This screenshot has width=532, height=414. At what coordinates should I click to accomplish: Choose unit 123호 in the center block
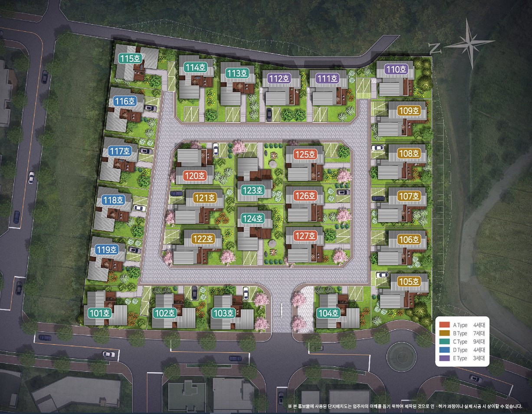click(253, 190)
